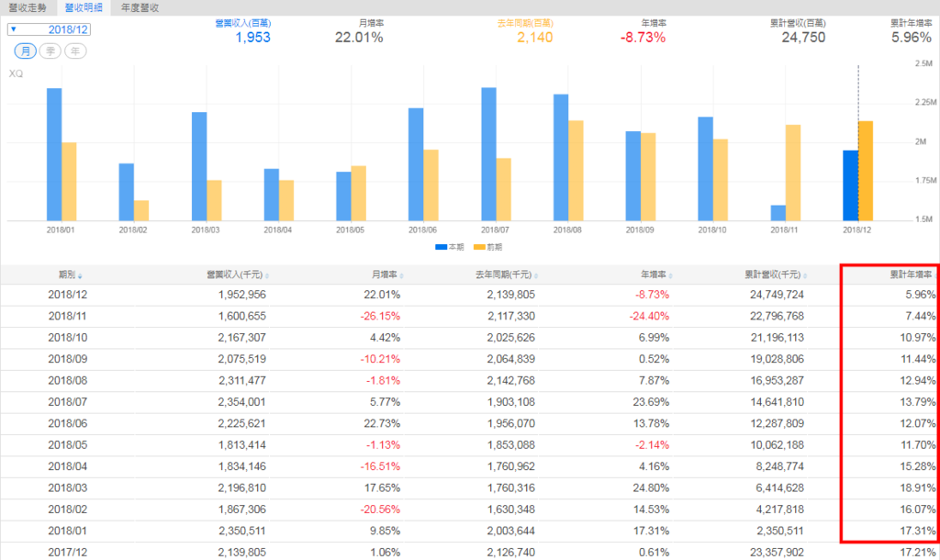Click revenue value 1,952,956

point(242,295)
